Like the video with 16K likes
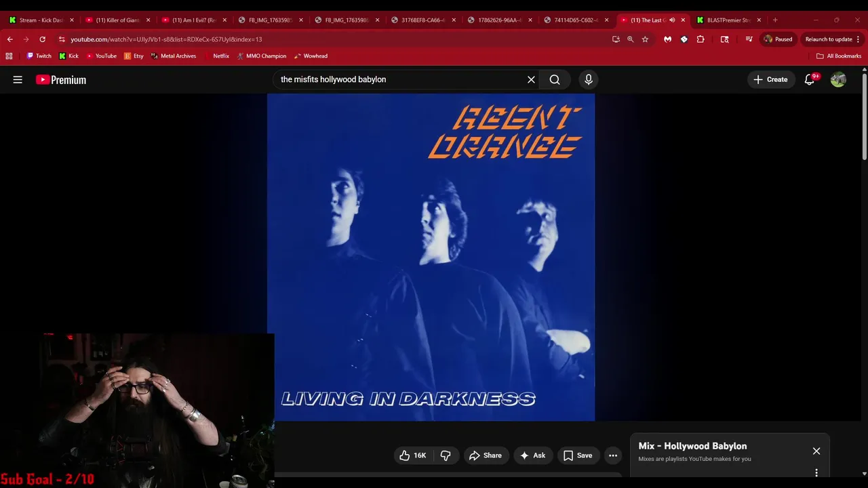The width and height of the screenshot is (868, 488). [412, 455]
